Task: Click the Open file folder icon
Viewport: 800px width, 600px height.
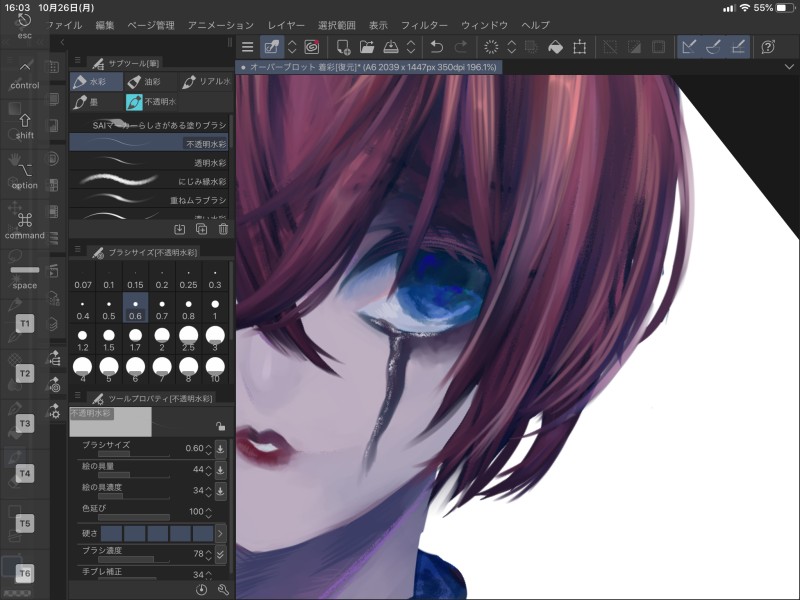Action: tap(367, 47)
